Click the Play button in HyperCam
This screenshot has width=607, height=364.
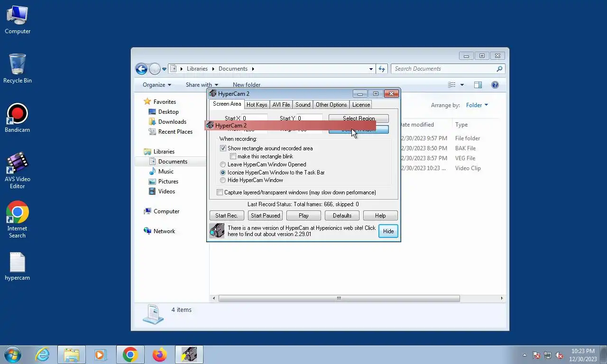303,216
